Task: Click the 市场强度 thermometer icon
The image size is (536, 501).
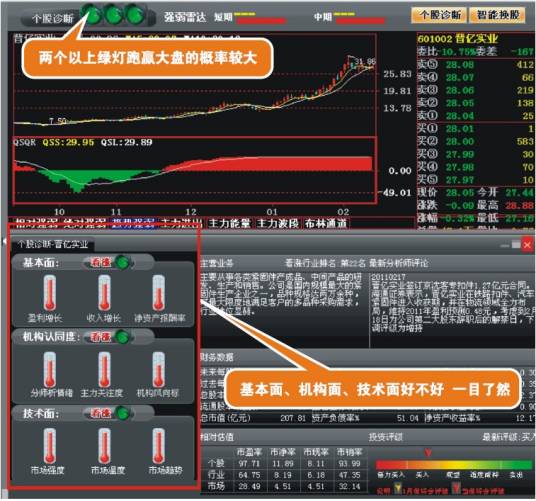Action: [x=50, y=446]
